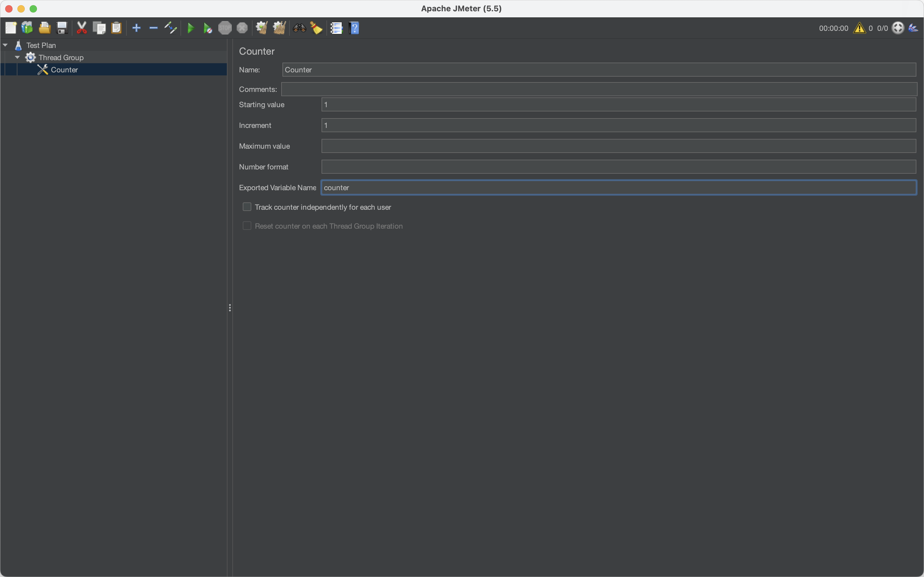
Task: Click the Maximum value input field
Action: [618, 146]
